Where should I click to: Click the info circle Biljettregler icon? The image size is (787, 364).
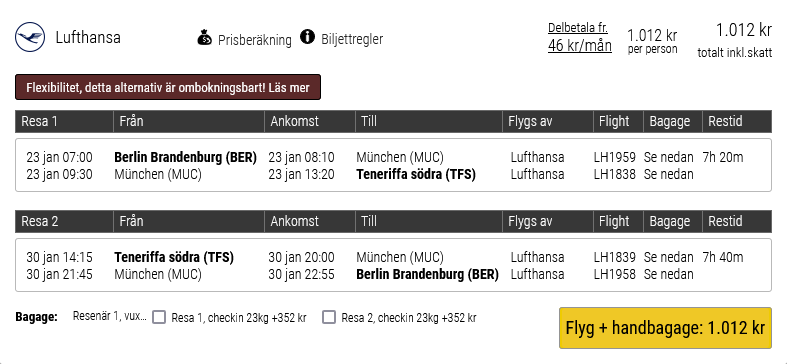[x=307, y=37]
